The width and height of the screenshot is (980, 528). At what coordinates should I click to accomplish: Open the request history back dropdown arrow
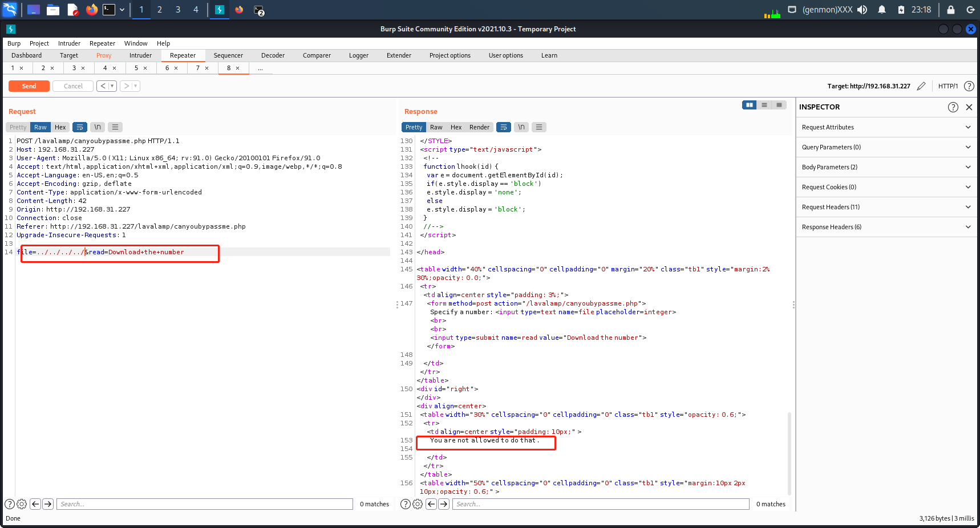[112, 86]
